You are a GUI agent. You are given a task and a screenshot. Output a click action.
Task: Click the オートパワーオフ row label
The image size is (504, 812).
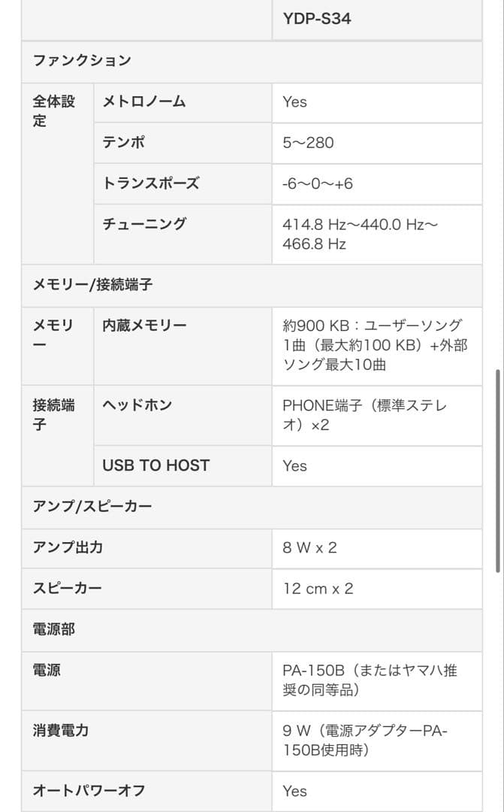[89, 790]
